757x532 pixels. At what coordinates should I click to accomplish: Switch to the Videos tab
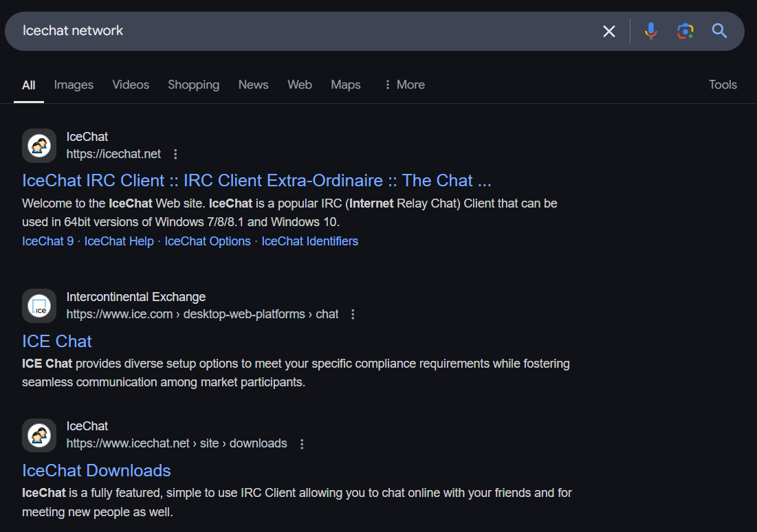point(131,85)
